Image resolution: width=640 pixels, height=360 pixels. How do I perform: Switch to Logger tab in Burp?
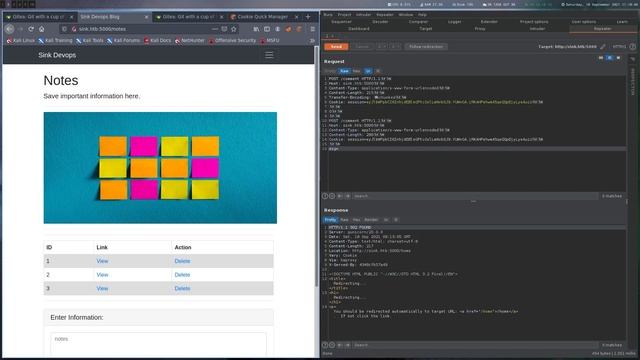click(x=454, y=22)
